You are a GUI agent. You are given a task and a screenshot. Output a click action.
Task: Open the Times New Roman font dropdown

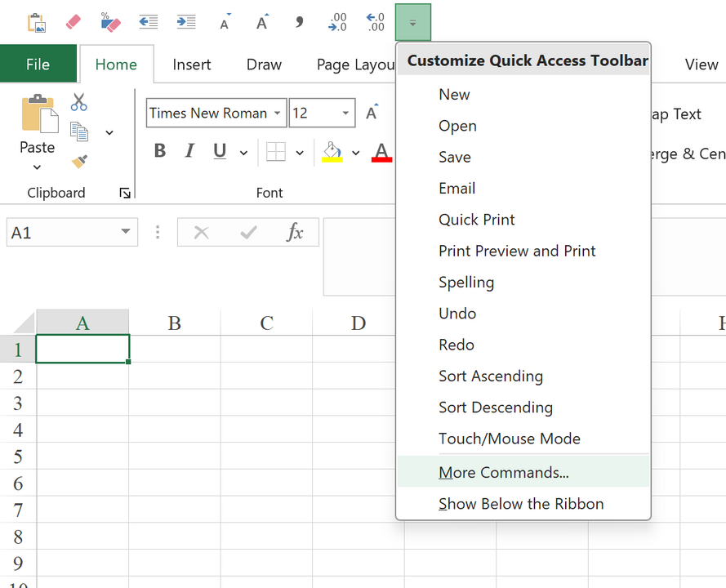(x=278, y=114)
